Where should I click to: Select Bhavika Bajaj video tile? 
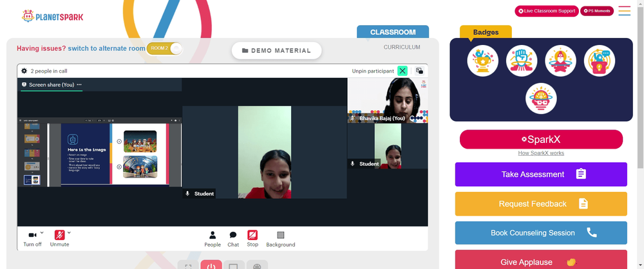tap(388, 100)
